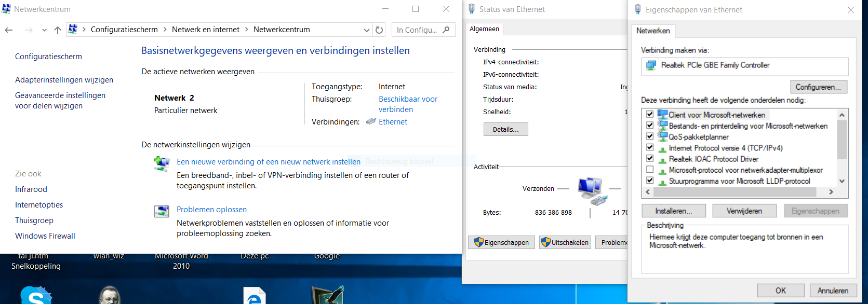
Task: Open the Ethernet connection link
Action: click(x=393, y=122)
